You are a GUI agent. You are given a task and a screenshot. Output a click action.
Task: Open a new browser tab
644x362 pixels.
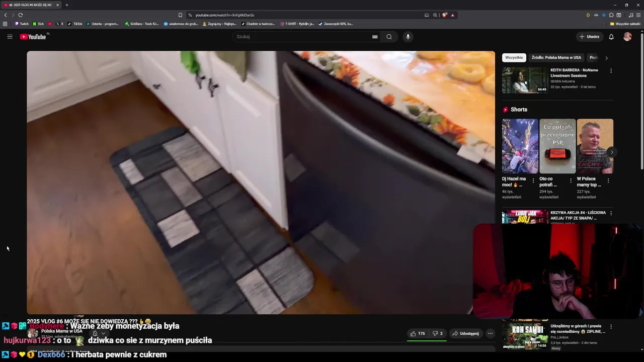66,5
